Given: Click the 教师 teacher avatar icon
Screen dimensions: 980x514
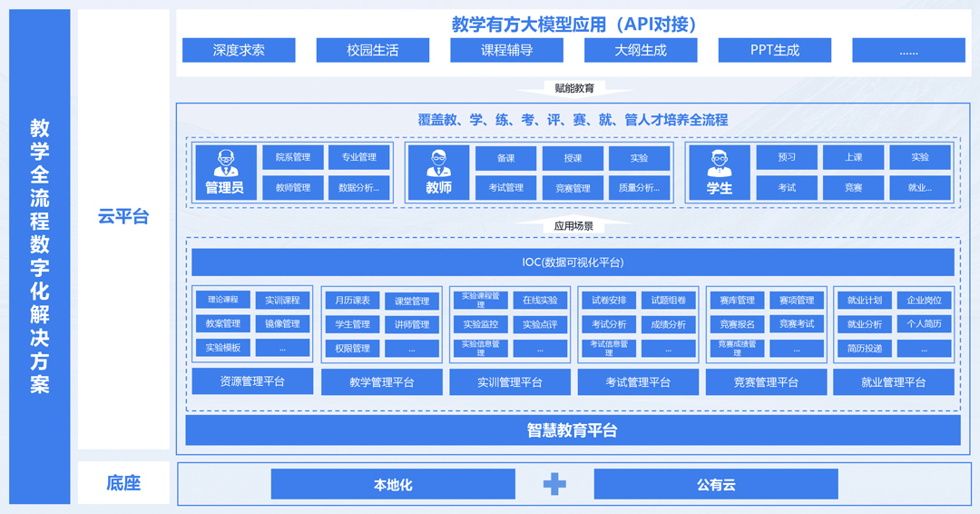Looking at the screenshot, I should point(438,163).
